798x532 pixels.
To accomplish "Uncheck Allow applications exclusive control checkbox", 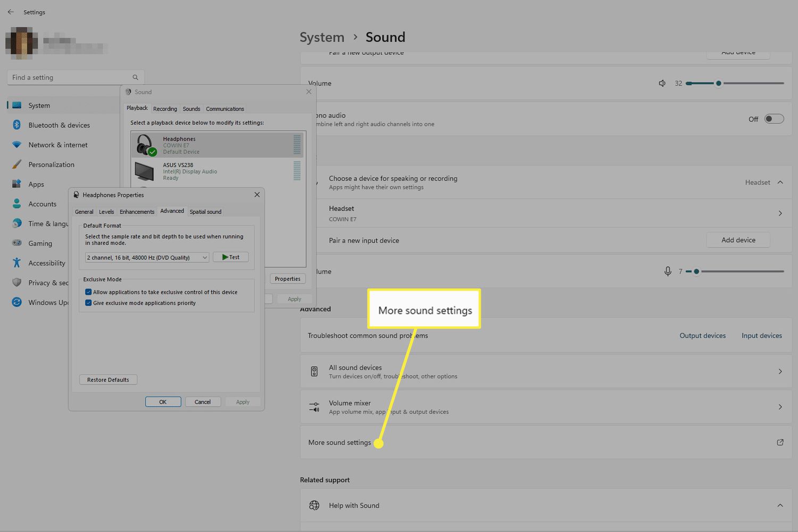I will tap(88, 292).
